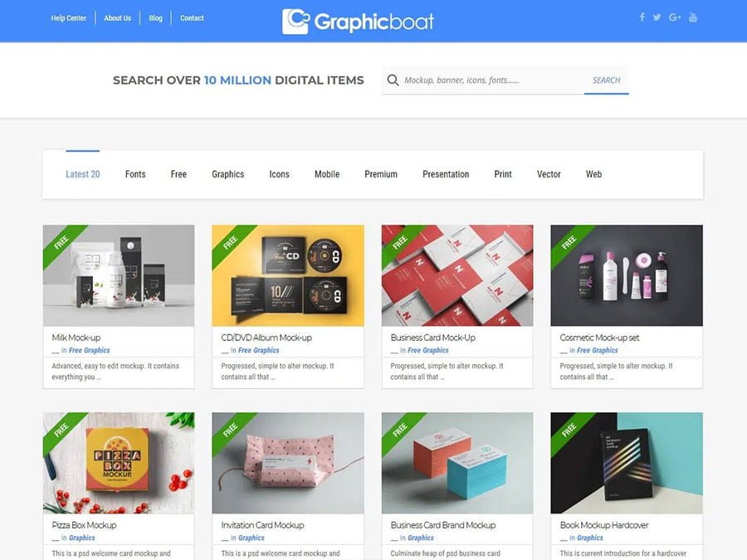Screen dimensions: 747x560
Task: Click the magnifying glass search icon
Action: point(393,80)
